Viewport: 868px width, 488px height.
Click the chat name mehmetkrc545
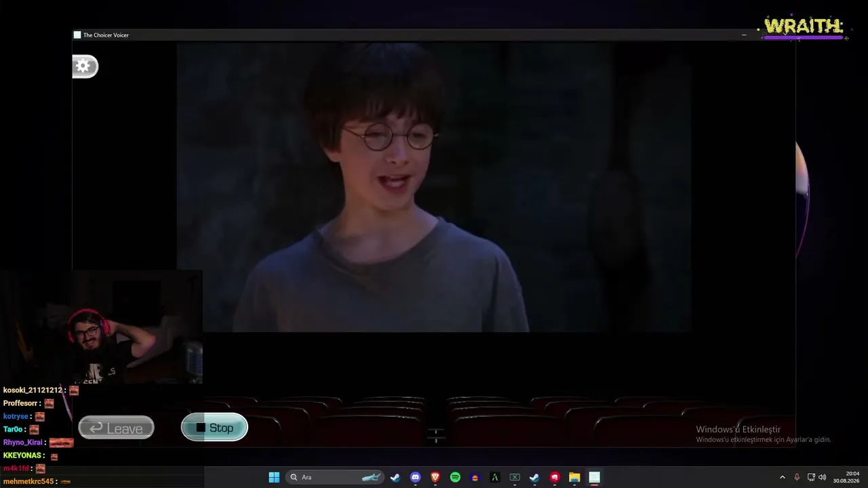pyautogui.click(x=28, y=481)
